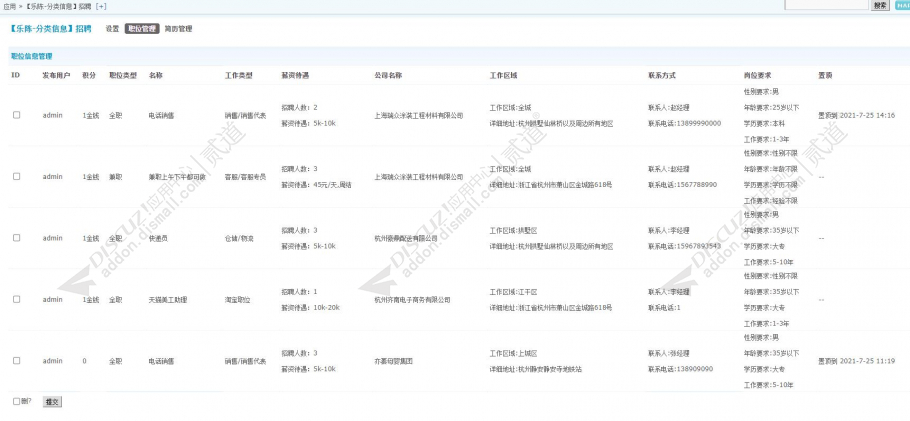
Task: Click the 公司名称 column header
Action: coord(388,75)
